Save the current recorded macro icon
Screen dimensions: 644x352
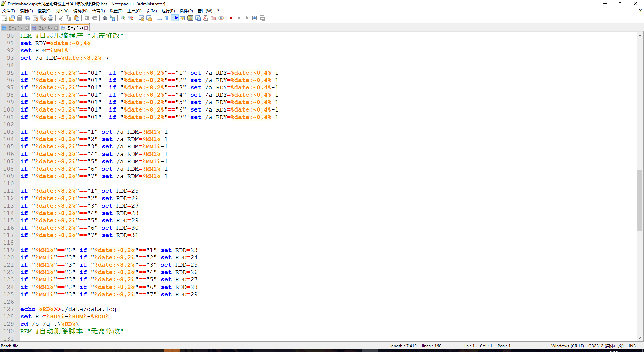(262, 18)
